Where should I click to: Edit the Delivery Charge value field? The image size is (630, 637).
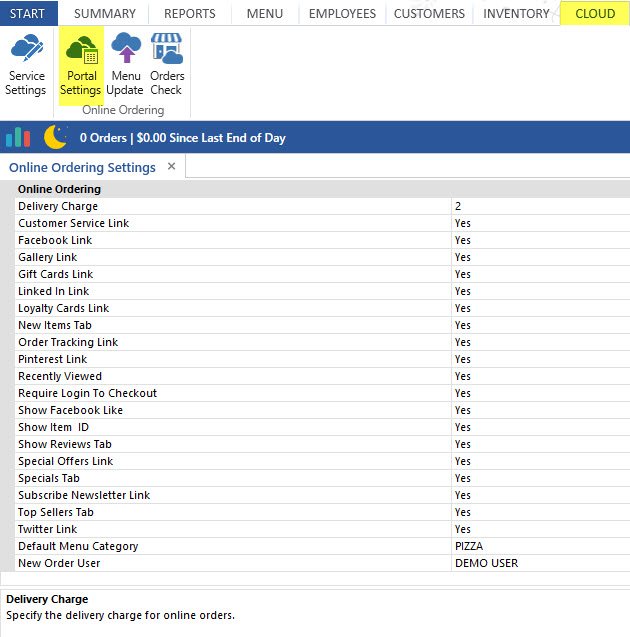click(x=538, y=206)
